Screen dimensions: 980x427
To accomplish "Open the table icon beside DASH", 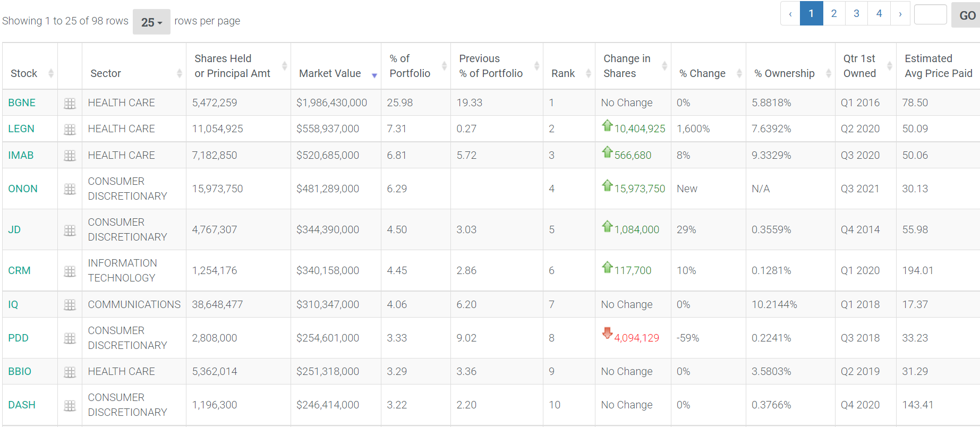I will [70, 405].
